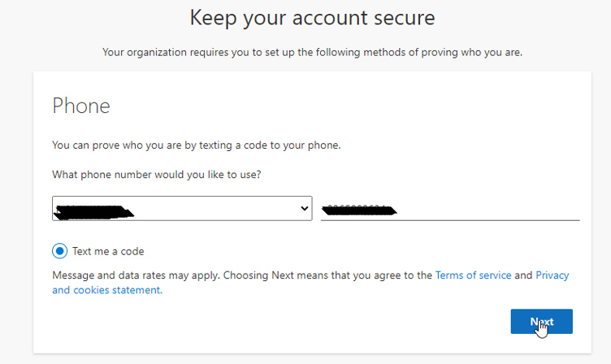The height and width of the screenshot is (364, 611).
Task: Focus the phone number input field
Action: pyautogui.click(x=487, y=210)
